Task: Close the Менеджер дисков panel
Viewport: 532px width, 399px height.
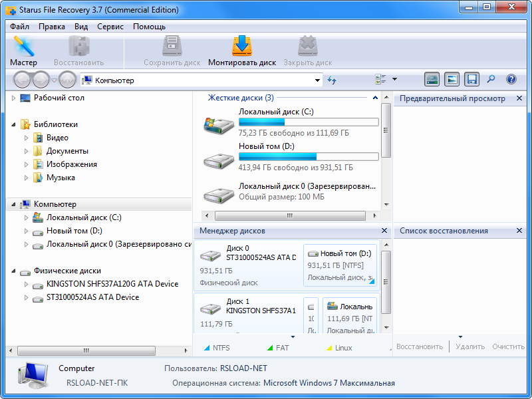Action: point(384,230)
